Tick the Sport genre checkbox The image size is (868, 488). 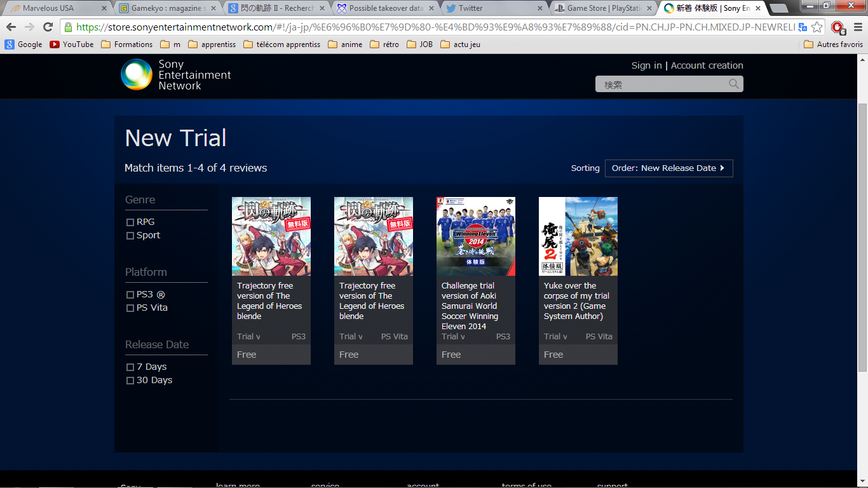(x=130, y=236)
